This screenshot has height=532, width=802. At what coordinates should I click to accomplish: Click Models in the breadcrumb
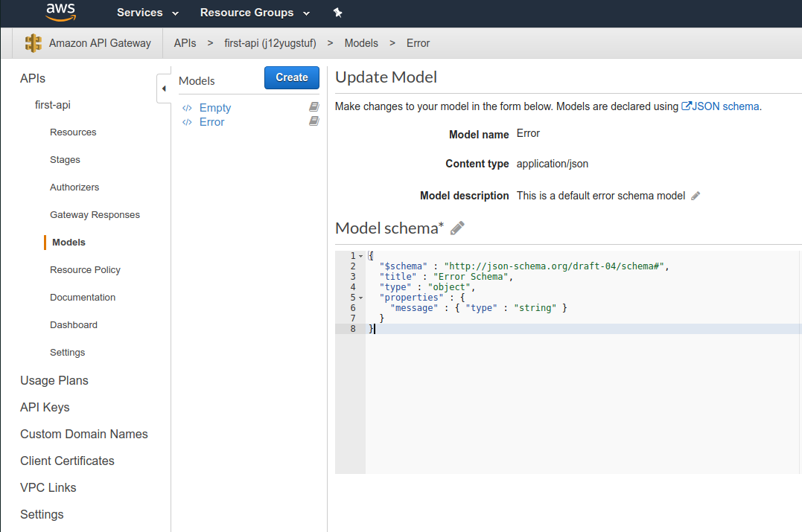361,43
